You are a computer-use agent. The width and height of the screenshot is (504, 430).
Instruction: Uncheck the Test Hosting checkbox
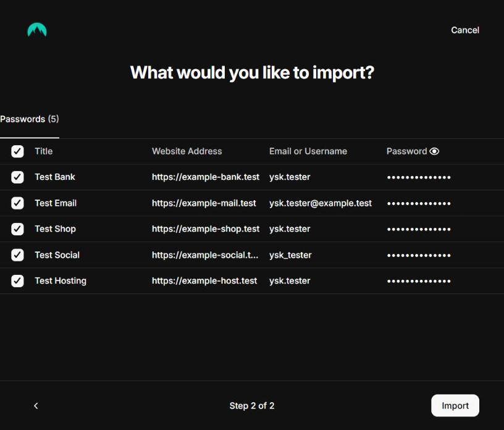tap(17, 280)
